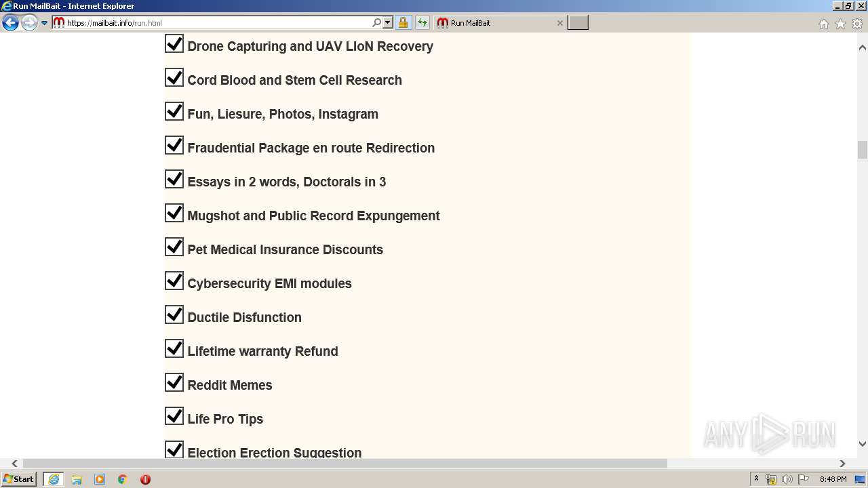Viewport: 868px width, 488px height.
Task: Click the browser Forward arrow button
Action: [x=29, y=23]
